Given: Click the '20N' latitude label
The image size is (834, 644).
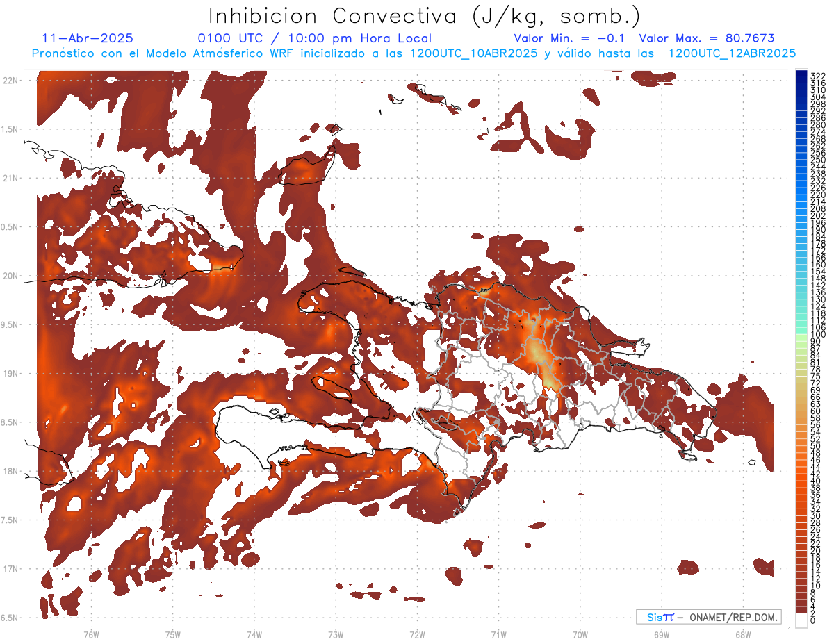Looking at the screenshot, I should (x=10, y=276).
